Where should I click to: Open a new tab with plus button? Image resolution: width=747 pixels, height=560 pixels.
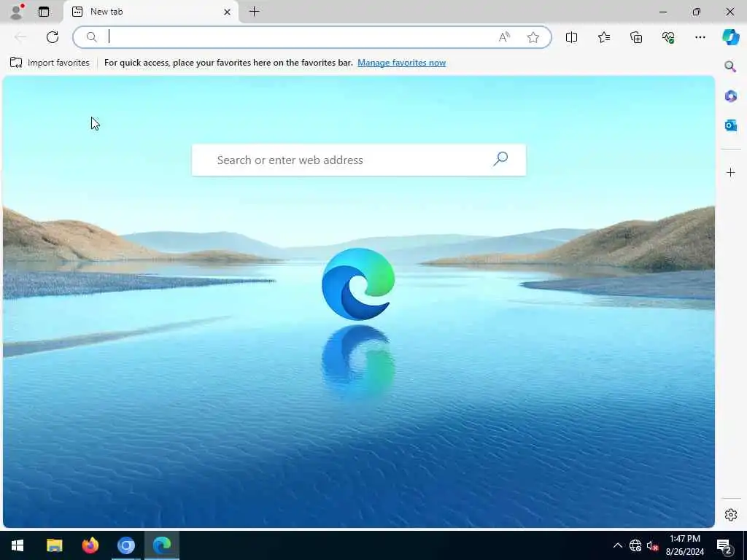[x=255, y=12]
